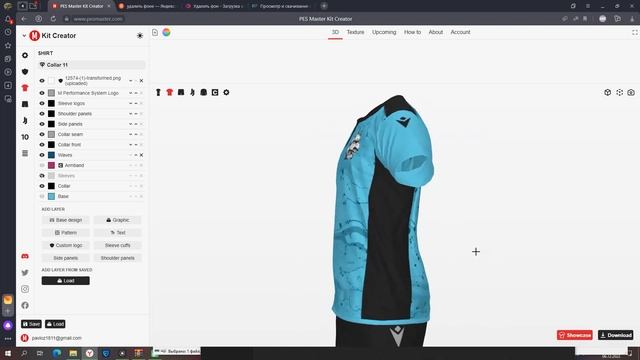Image resolution: width=640 pixels, height=360 pixels.
Task: Show the Armband layer
Action: (x=42, y=165)
